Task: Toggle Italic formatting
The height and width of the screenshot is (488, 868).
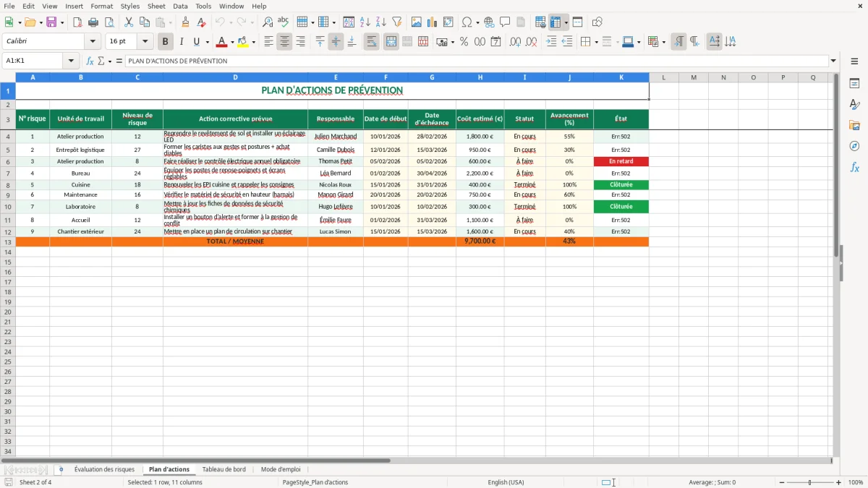Action: tap(181, 42)
